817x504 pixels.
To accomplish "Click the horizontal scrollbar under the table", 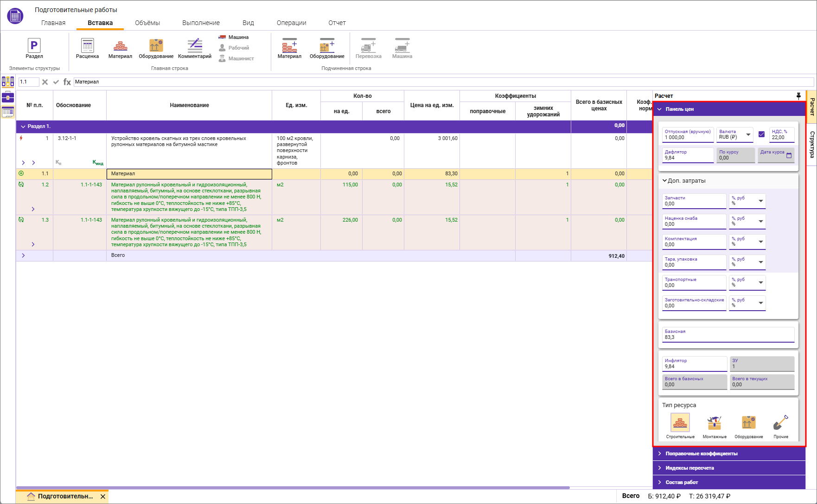I will tap(292, 488).
